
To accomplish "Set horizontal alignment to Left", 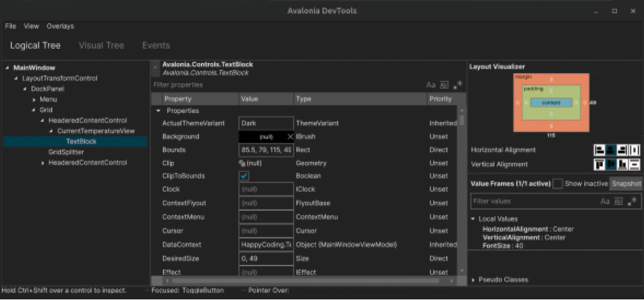I will 600,150.
